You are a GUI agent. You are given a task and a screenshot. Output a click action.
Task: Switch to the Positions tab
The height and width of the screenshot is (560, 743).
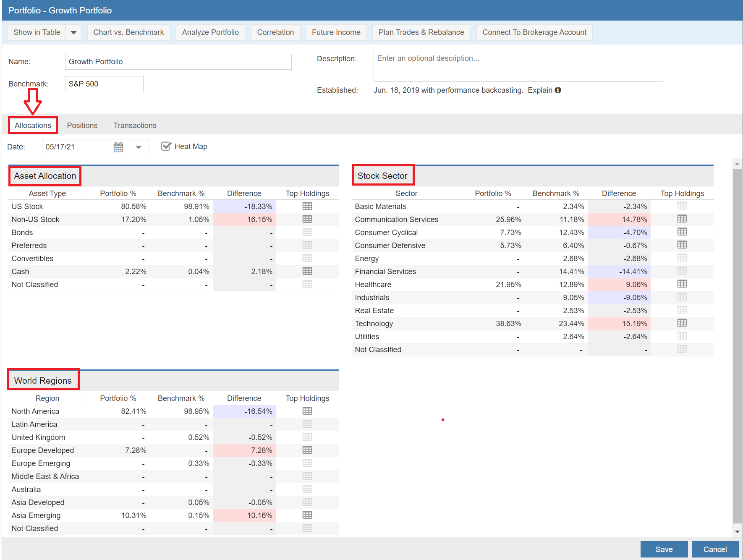82,126
